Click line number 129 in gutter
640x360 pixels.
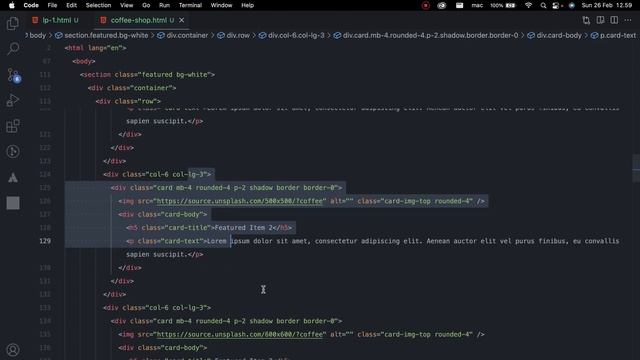pyautogui.click(x=45, y=241)
